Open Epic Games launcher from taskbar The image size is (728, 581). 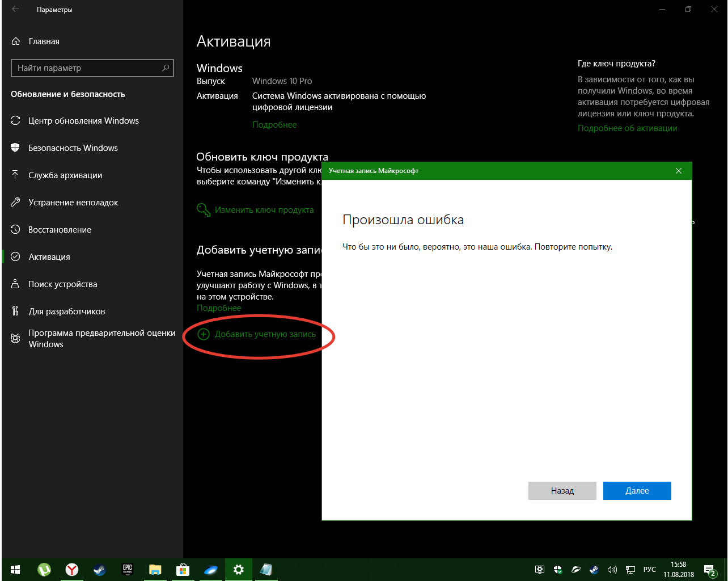pyautogui.click(x=127, y=570)
